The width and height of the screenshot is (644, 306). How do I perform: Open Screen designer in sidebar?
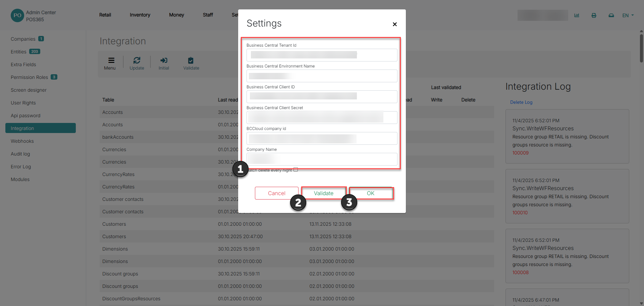point(29,90)
